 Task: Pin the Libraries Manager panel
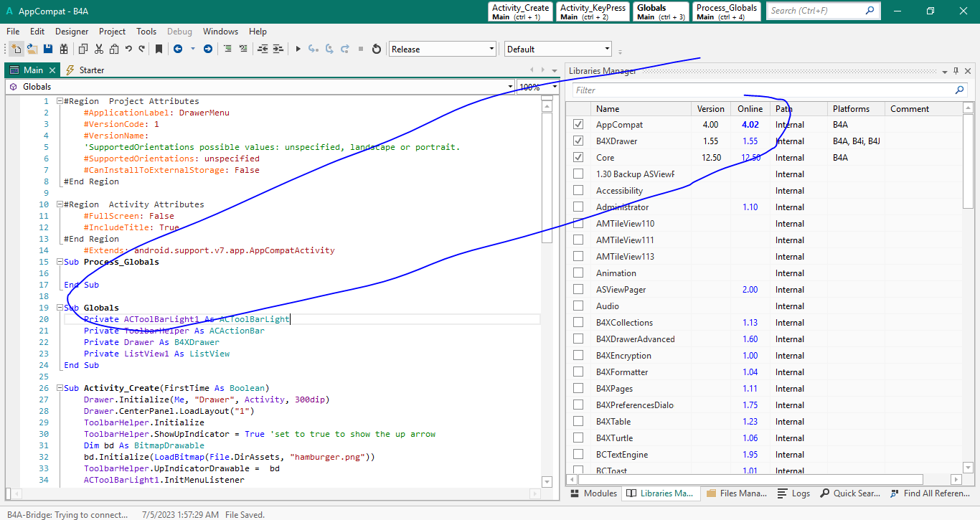tap(956, 71)
